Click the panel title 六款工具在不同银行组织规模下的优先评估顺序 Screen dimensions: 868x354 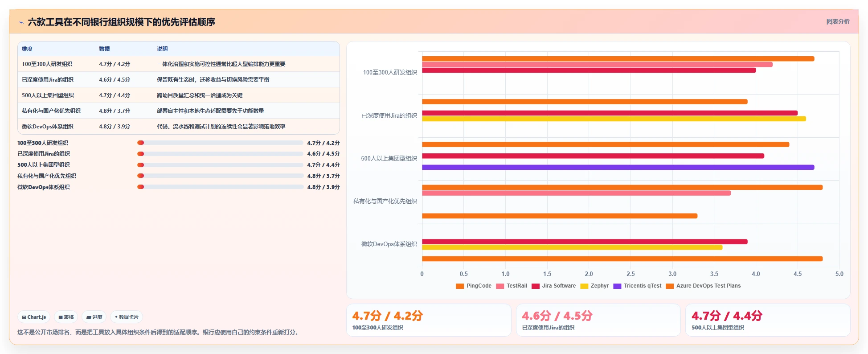pyautogui.click(x=121, y=22)
